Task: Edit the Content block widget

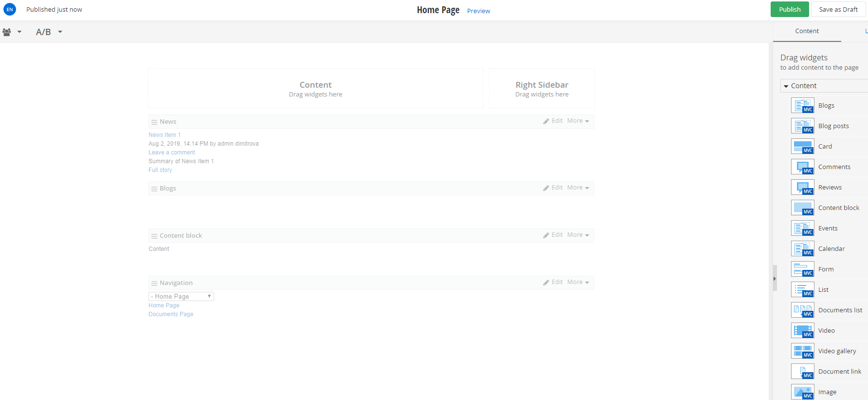Action: tap(553, 235)
